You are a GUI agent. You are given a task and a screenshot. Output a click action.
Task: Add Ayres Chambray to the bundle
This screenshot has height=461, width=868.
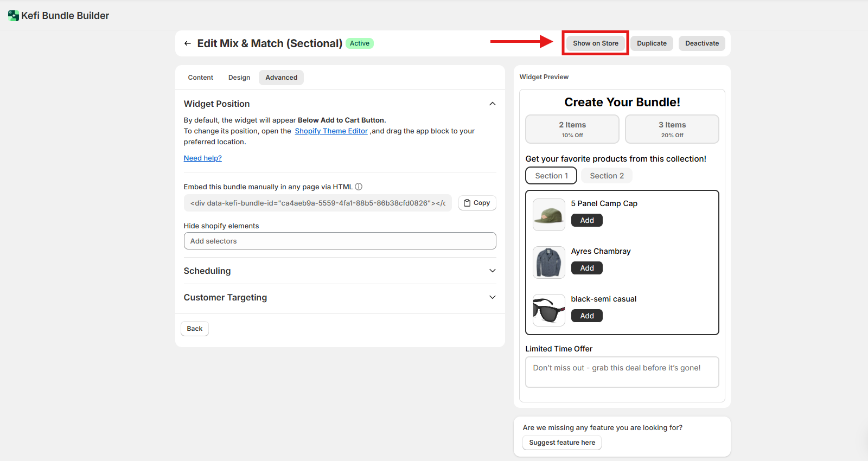click(x=586, y=268)
